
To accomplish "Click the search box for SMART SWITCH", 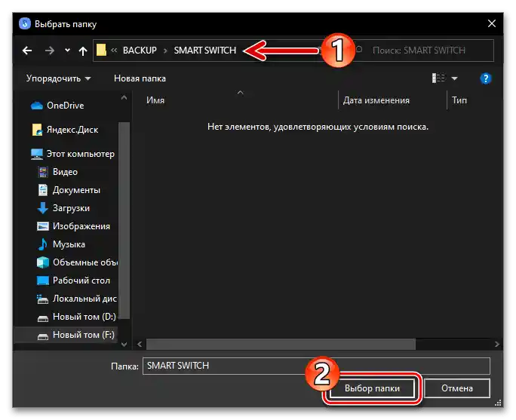I will coord(425,51).
